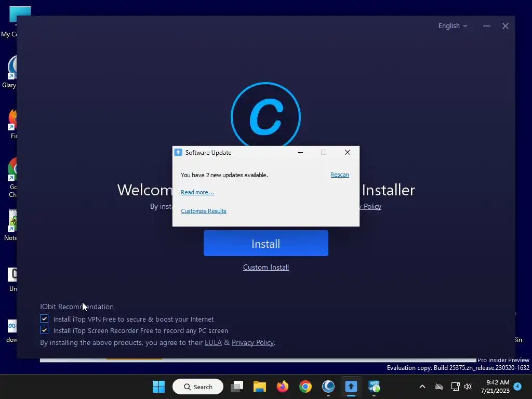Click 'You have 2 new updates available.' text
The image size is (532, 399).
click(x=224, y=175)
